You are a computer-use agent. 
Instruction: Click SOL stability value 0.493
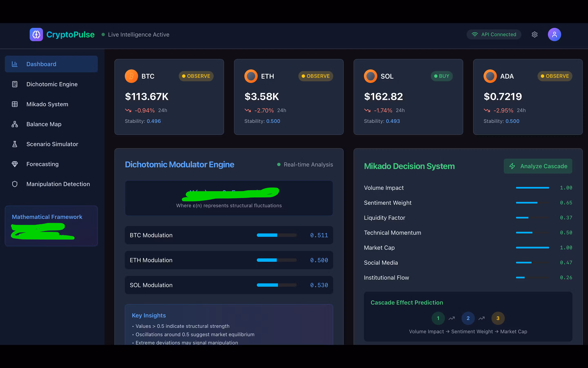pos(393,121)
